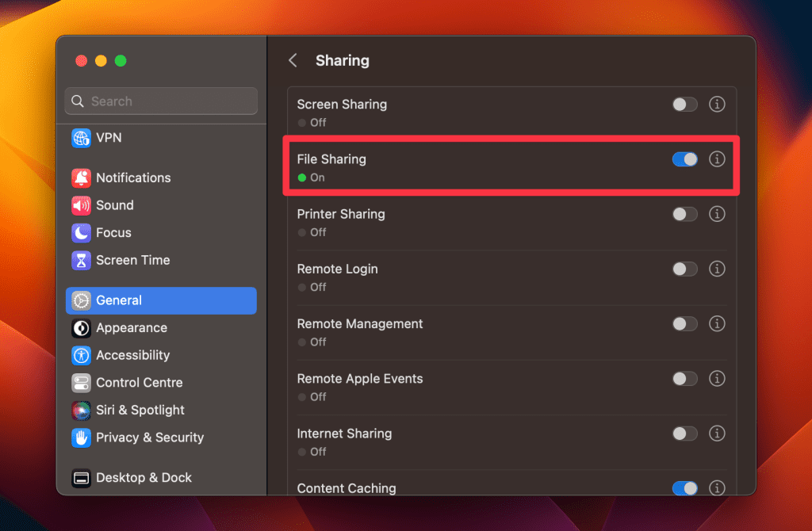This screenshot has width=812, height=531.
Task: Click the Notifications bell icon
Action: click(x=81, y=178)
